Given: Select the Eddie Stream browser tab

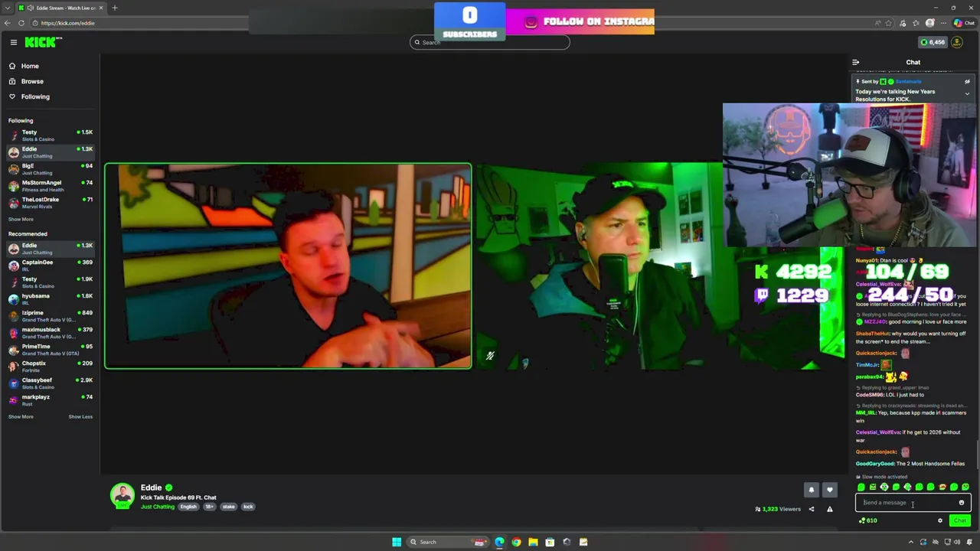Looking at the screenshot, I should click(x=60, y=8).
